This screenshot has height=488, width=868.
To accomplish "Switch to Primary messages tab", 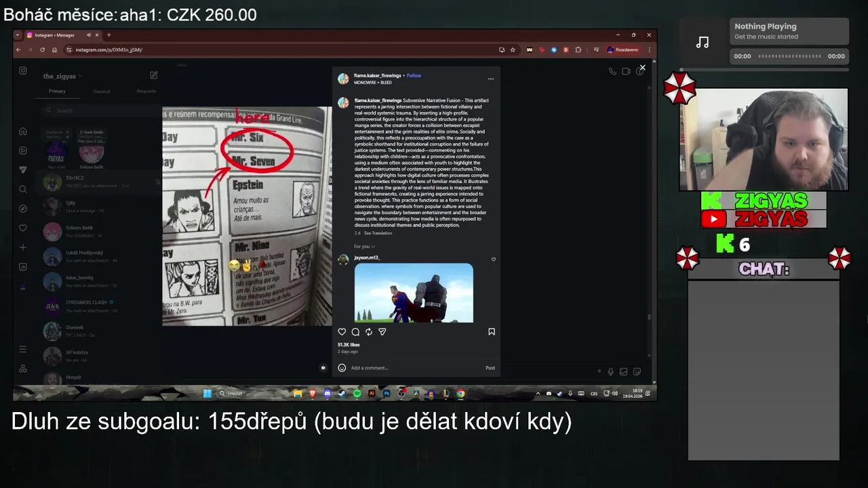I will click(x=57, y=91).
